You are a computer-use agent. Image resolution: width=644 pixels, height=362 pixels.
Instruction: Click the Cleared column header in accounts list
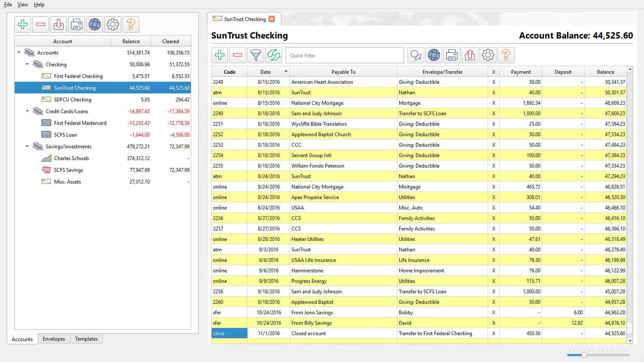(x=171, y=41)
